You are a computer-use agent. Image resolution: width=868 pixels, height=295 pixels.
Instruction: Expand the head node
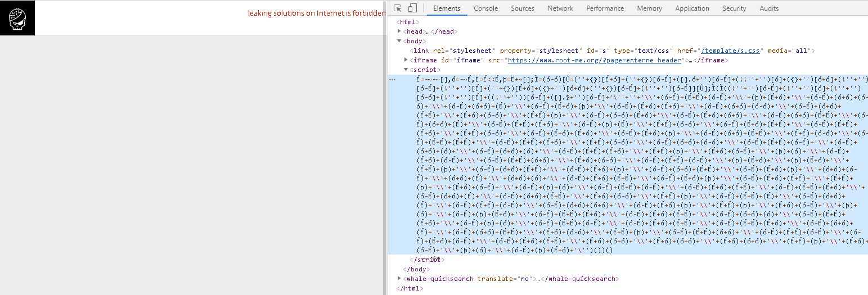coord(399,31)
